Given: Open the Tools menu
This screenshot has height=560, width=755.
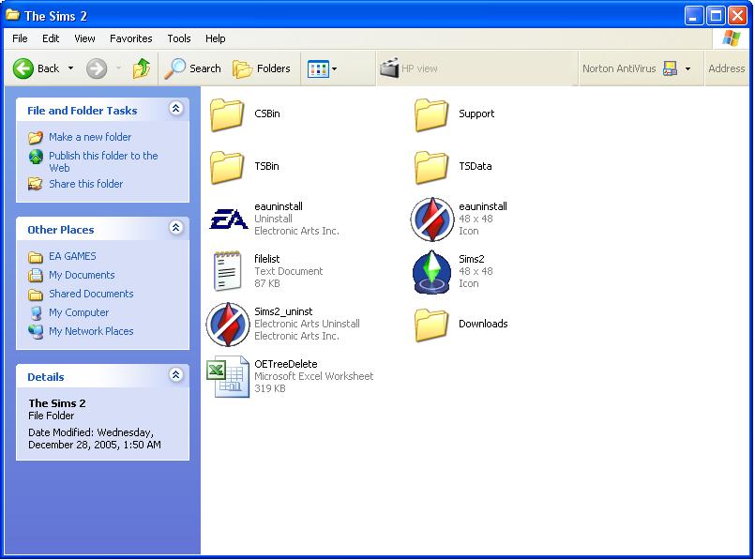Looking at the screenshot, I should coord(178,38).
